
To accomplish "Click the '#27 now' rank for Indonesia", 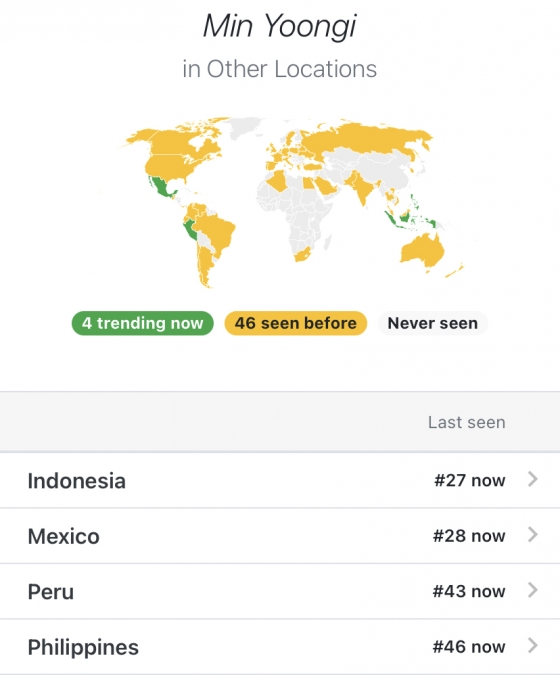I will (470, 480).
